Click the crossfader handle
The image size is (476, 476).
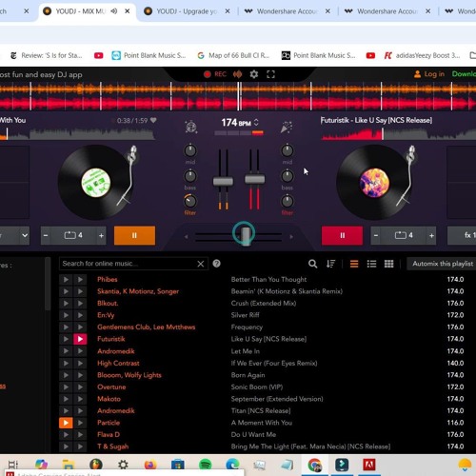245,235
